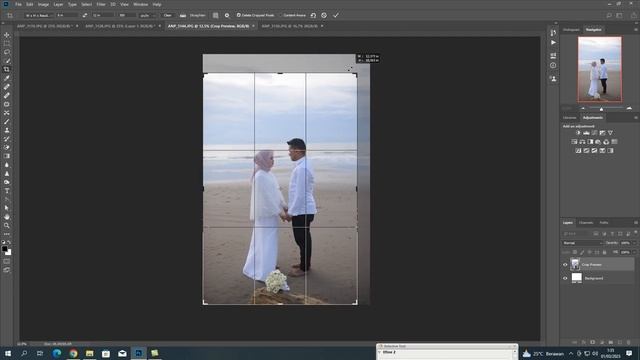Click the Clear button in options bar
Image resolution: width=640 pixels, height=360 pixels.
click(x=168, y=15)
